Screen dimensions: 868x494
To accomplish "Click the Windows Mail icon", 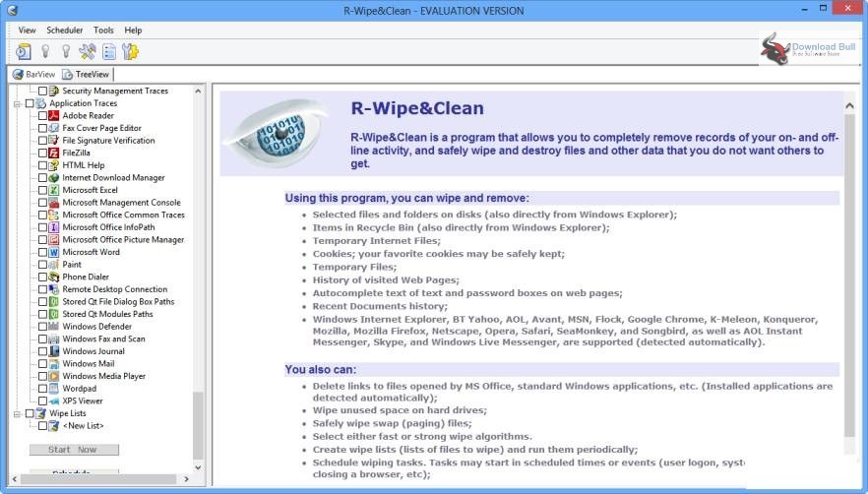I will pyautogui.click(x=54, y=364).
